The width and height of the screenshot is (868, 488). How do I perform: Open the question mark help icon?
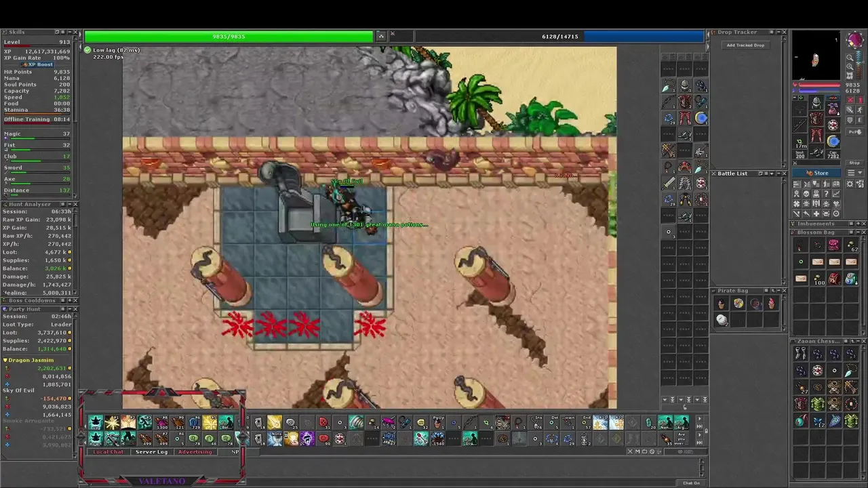click(826, 194)
